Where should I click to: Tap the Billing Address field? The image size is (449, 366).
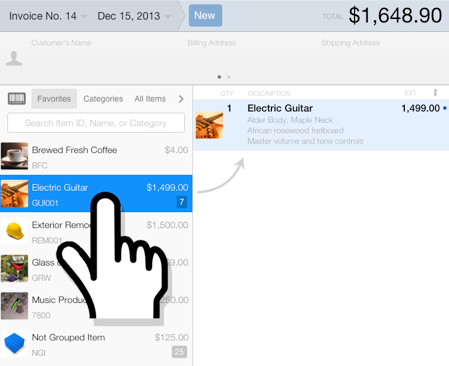click(212, 43)
